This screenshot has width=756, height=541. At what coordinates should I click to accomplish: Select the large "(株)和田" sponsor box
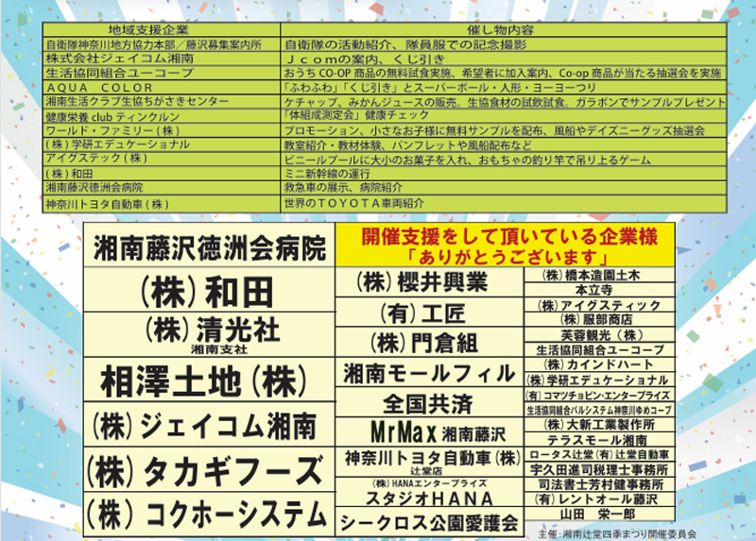209,290
